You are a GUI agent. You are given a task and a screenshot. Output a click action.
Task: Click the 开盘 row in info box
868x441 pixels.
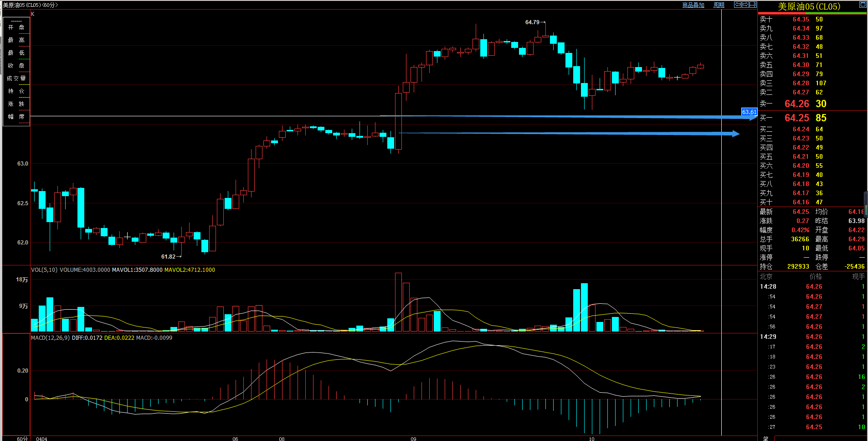tap(16, 27)
